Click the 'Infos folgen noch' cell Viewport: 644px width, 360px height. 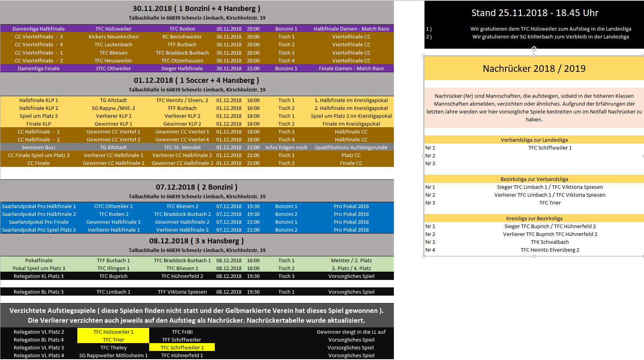[x=286, y=147]
